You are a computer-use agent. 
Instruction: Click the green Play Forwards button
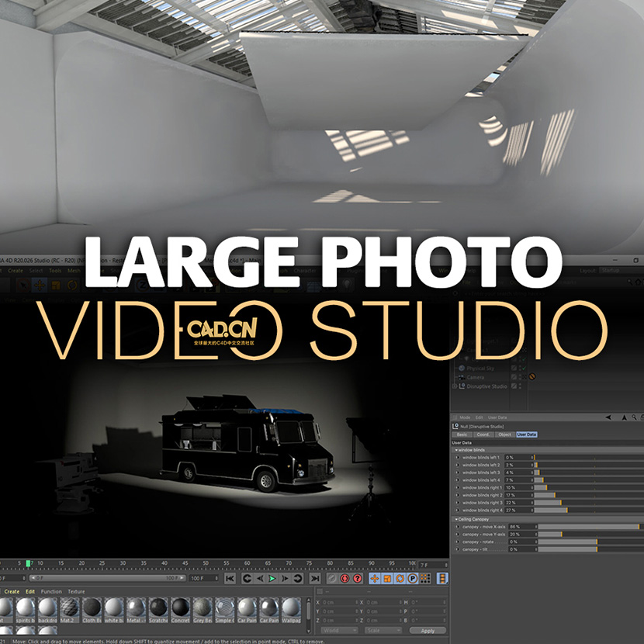pos(272,578)
